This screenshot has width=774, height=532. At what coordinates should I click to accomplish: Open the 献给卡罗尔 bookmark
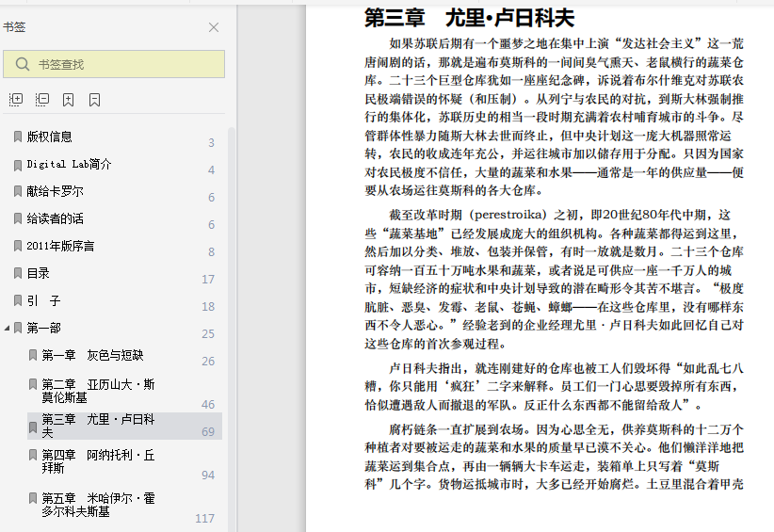click(x=55, y=191)
